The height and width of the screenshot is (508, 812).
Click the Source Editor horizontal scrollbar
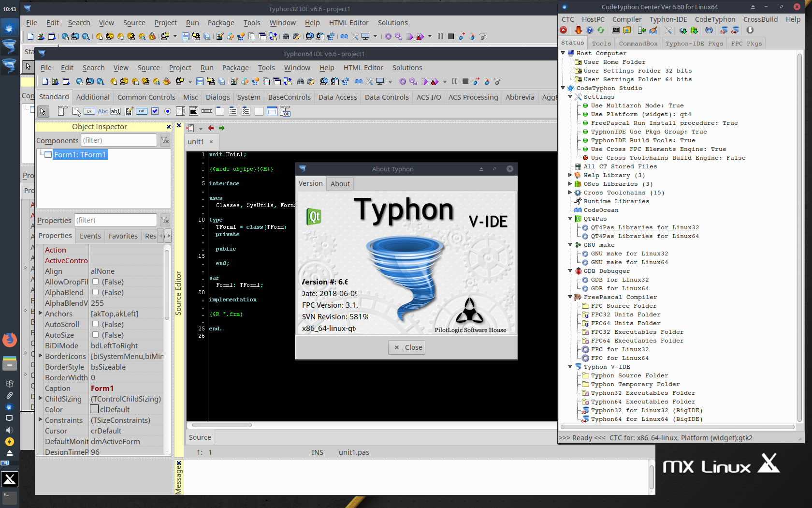(222, 425)
